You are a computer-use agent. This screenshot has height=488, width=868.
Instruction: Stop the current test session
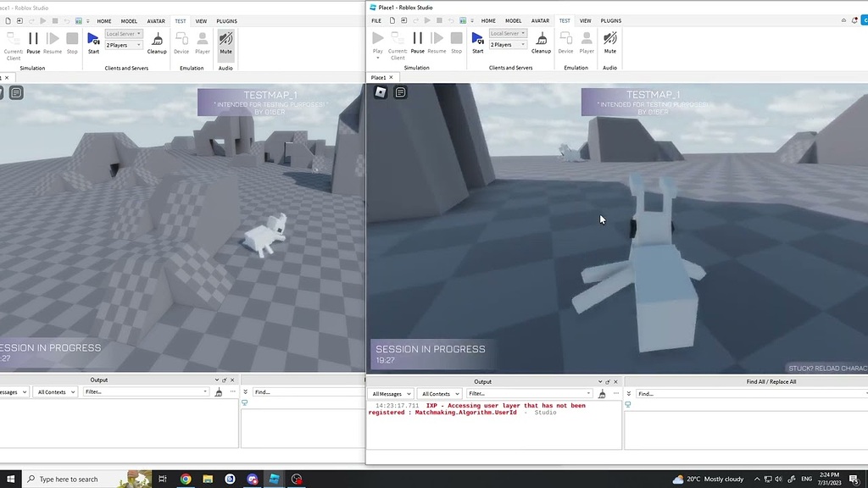point(457,41)
